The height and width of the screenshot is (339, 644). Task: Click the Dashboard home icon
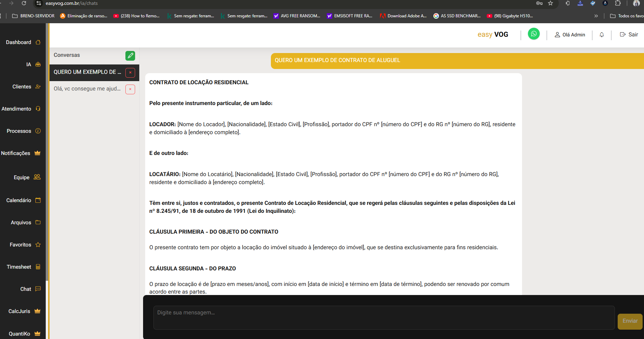click(x=38, y=42)
